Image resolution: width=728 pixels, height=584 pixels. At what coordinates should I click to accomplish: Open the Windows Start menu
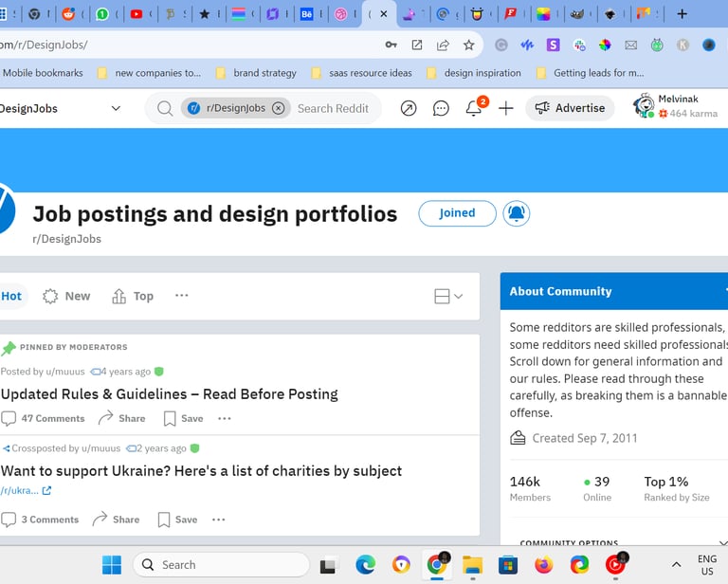tap(112, 565)
